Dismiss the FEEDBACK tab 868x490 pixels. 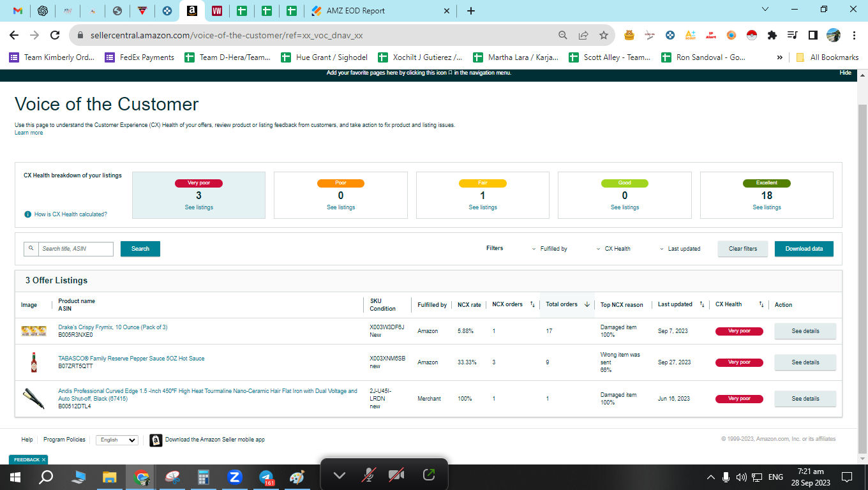click(x=43, y=459)
